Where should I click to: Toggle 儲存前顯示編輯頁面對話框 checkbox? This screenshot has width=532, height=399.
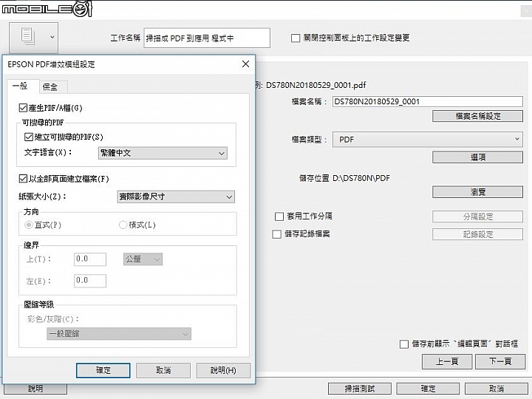(x=403, y=344)
